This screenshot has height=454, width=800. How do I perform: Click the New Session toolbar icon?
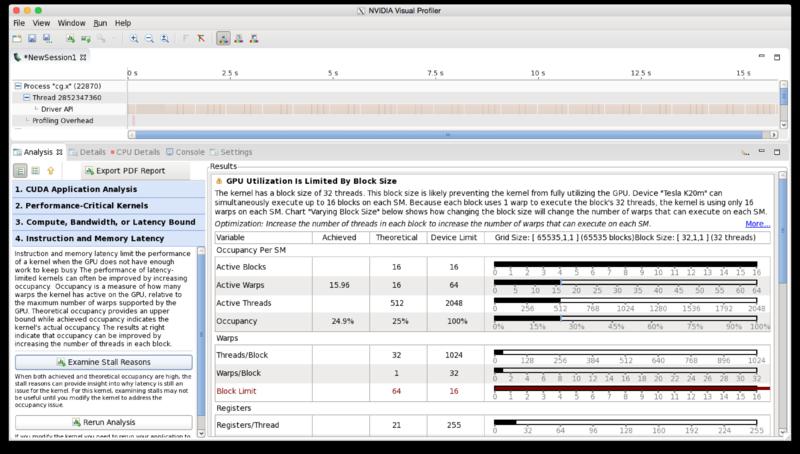[x=17, y=39]
